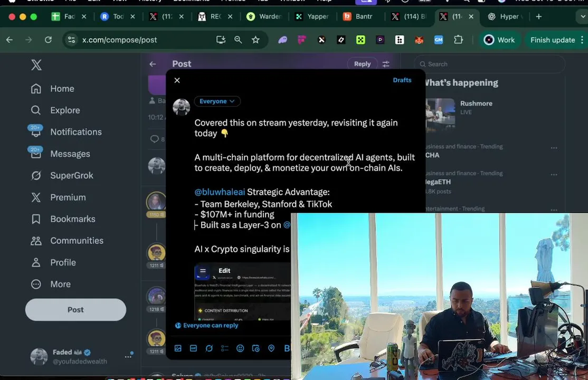Click the Reply button in Post header
This screenshot has width=588, height=380.
tap(362, 64)
